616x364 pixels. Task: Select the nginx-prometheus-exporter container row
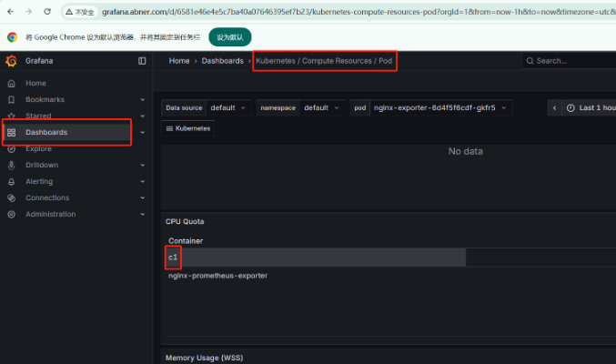point(316,276)
